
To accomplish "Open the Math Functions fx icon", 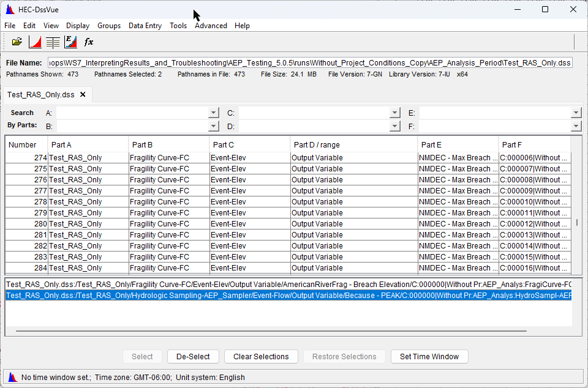I will [x=89, y=42].
